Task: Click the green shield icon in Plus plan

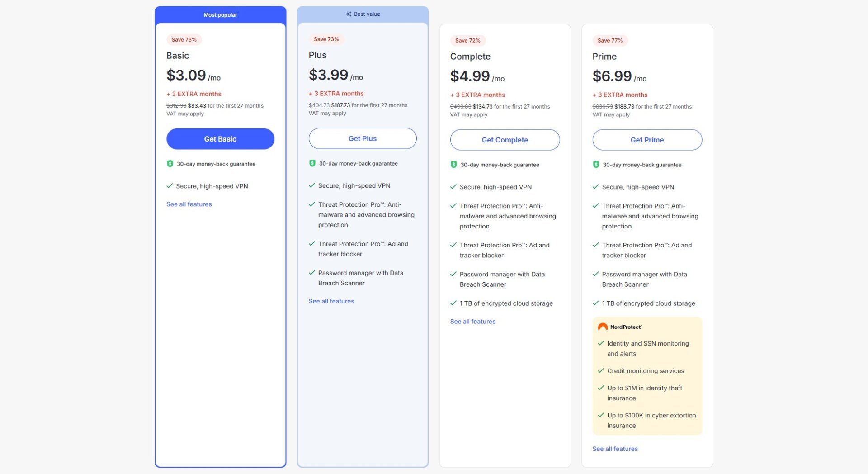Action: coord(312,163)
